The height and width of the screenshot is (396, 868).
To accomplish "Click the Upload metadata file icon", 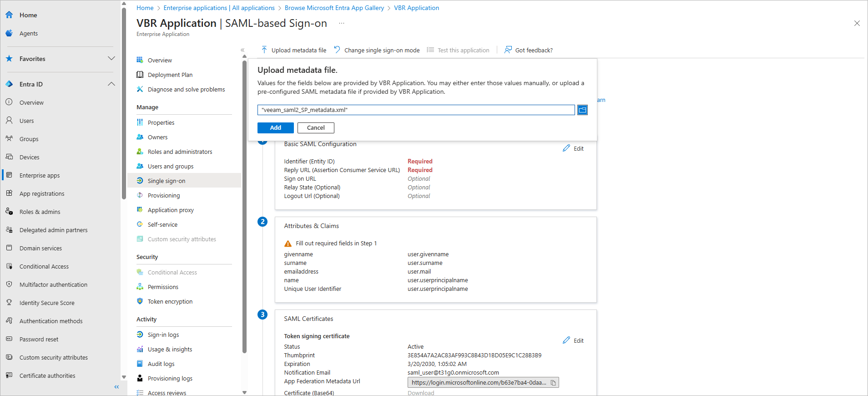I will pos(264,50).
